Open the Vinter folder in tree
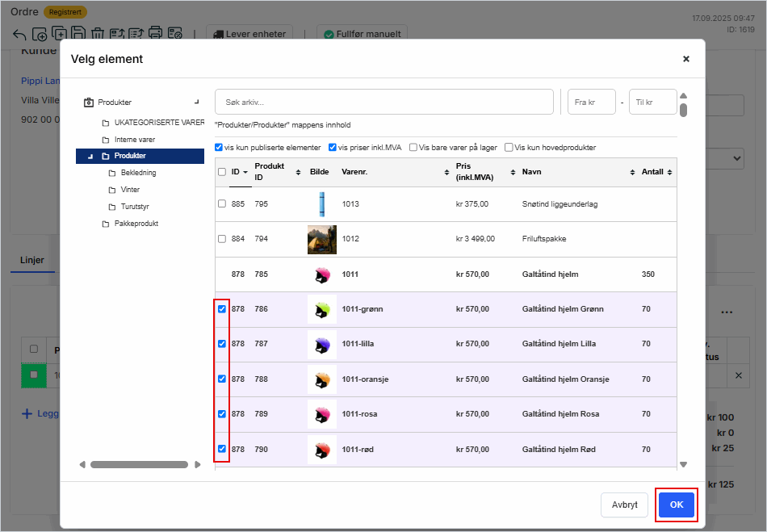 (129, 190)
